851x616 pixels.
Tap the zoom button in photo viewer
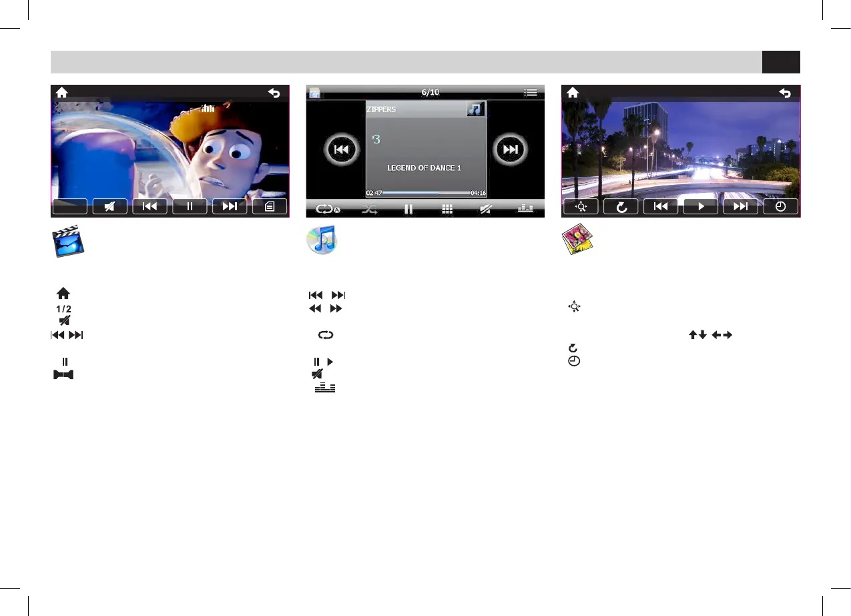[x=581, y=207]
